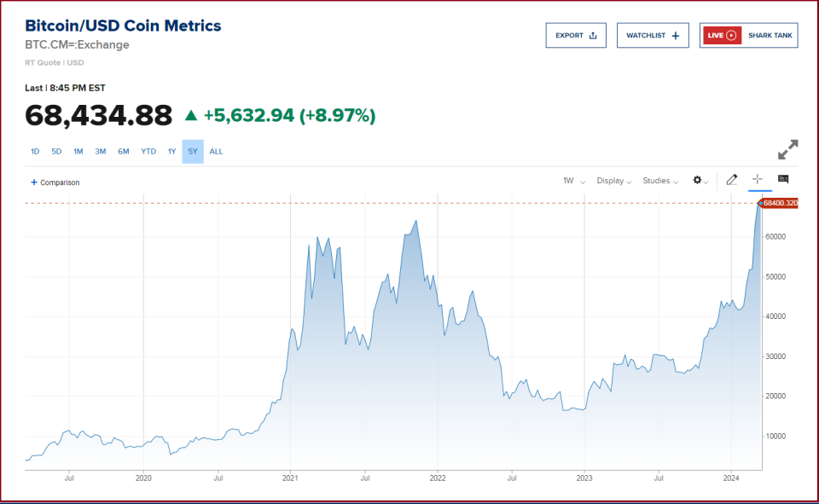Expand chart to fullscreen with arrows icon

(787, 150)
